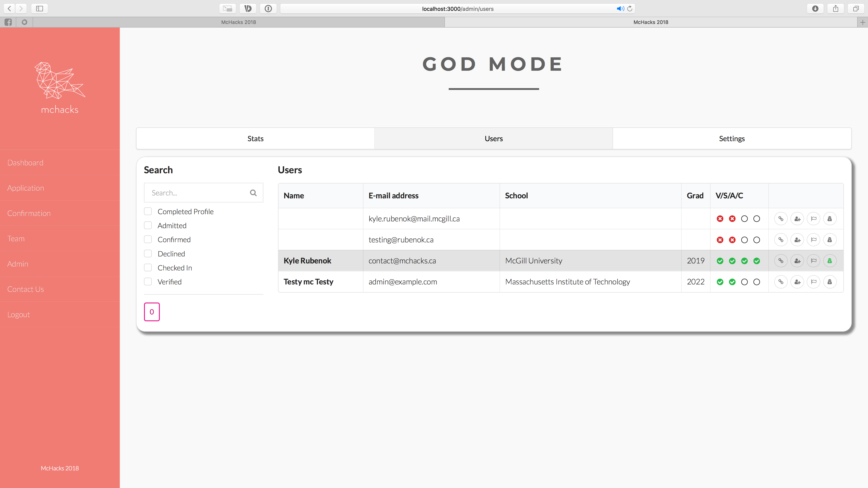Toggle the Checked In filter checkbox
Viewport: 868px width, 488px height.
[x=148, y=268]
